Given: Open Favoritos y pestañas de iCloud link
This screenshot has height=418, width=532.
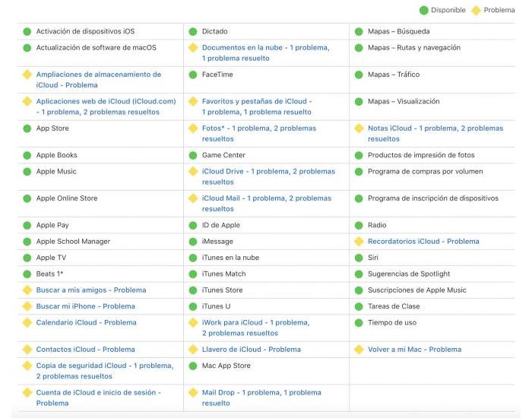Looking at the screenshot, I should 257,106.
